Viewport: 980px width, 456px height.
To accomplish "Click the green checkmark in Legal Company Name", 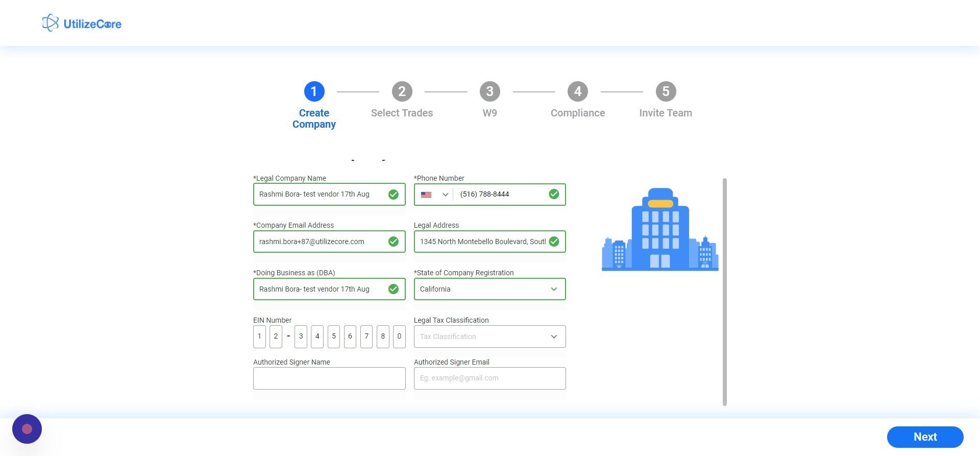I will point(393,195).
